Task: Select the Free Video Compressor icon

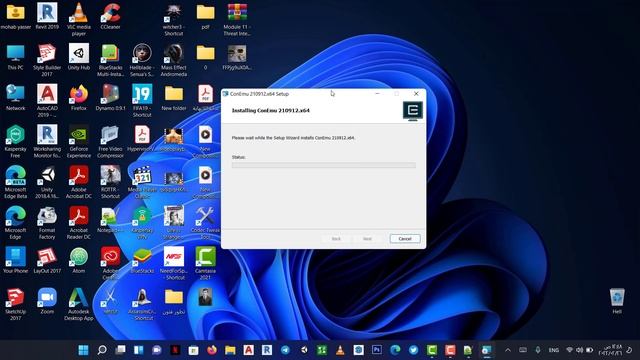Action: point(110,141)
